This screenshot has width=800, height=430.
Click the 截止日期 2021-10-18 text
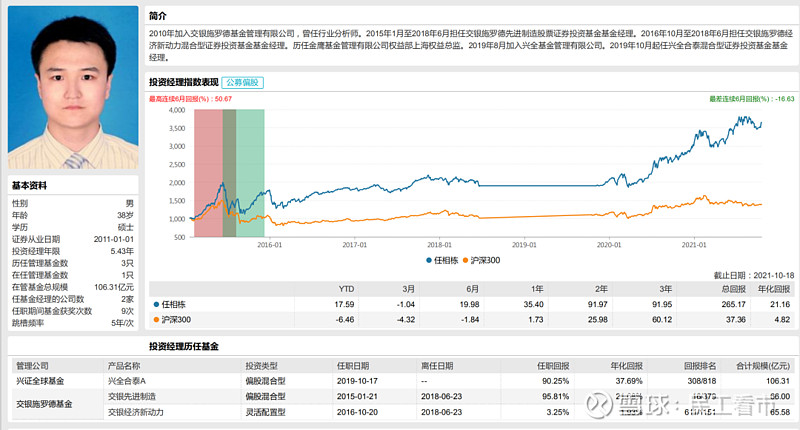point(754,275)
